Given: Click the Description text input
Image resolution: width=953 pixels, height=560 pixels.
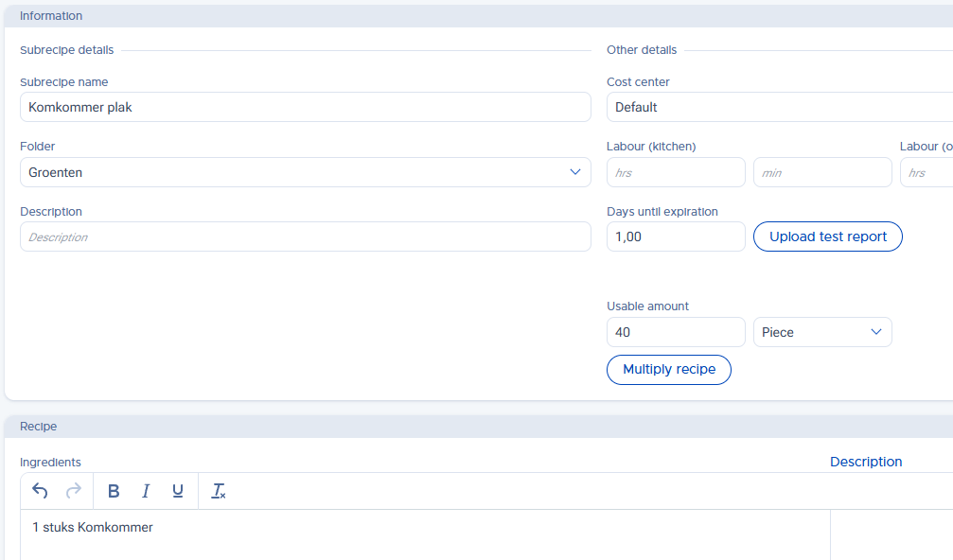Looking at the screenshot, I should (305, 236).
